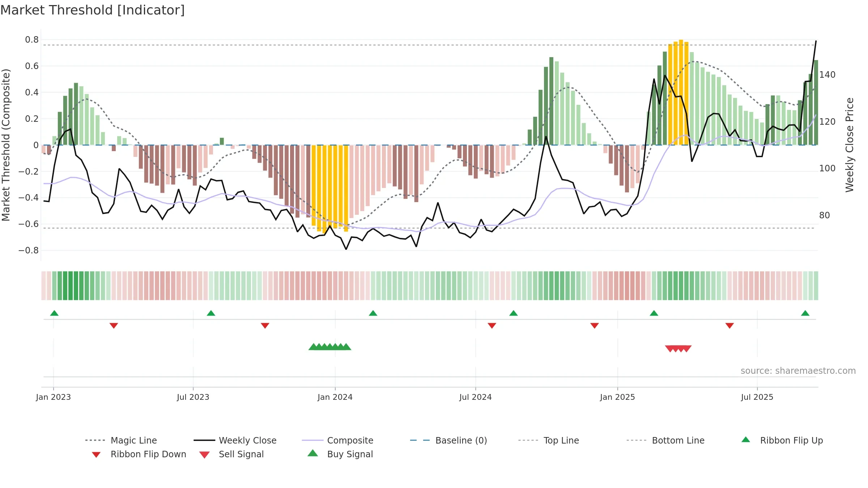Click the first green buy signal triangle near Dec 2023

(314, 347)
